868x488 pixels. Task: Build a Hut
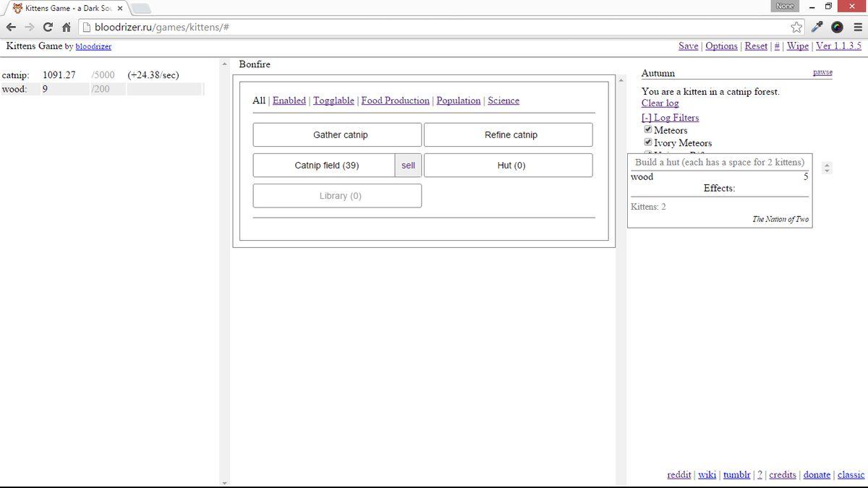508,165
